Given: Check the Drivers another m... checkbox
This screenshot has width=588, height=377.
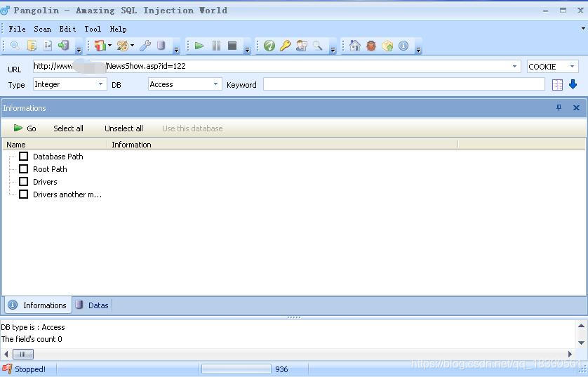Looking at the screenshot, I should click(23, 194).
